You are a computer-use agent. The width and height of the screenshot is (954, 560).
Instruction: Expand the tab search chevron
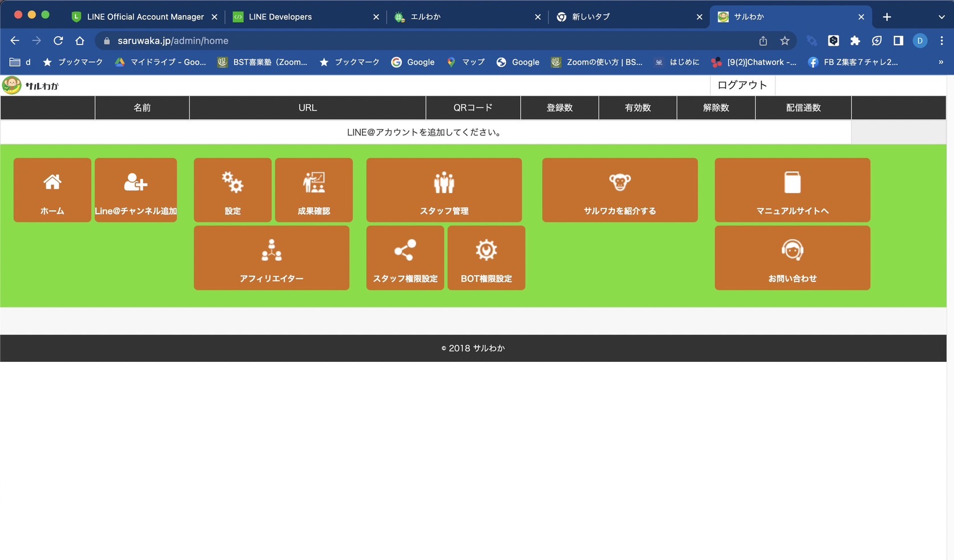[941, 17]
